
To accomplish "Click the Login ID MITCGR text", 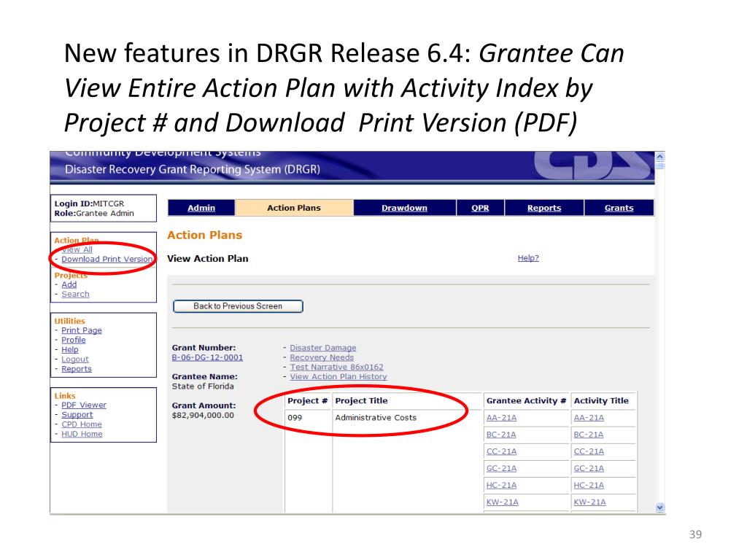I will [89, 203].
